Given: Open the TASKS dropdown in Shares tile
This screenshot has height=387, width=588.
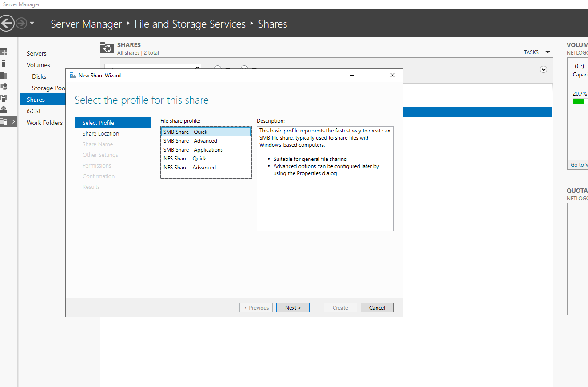Looking at the screenshot, I should [536, 52].
